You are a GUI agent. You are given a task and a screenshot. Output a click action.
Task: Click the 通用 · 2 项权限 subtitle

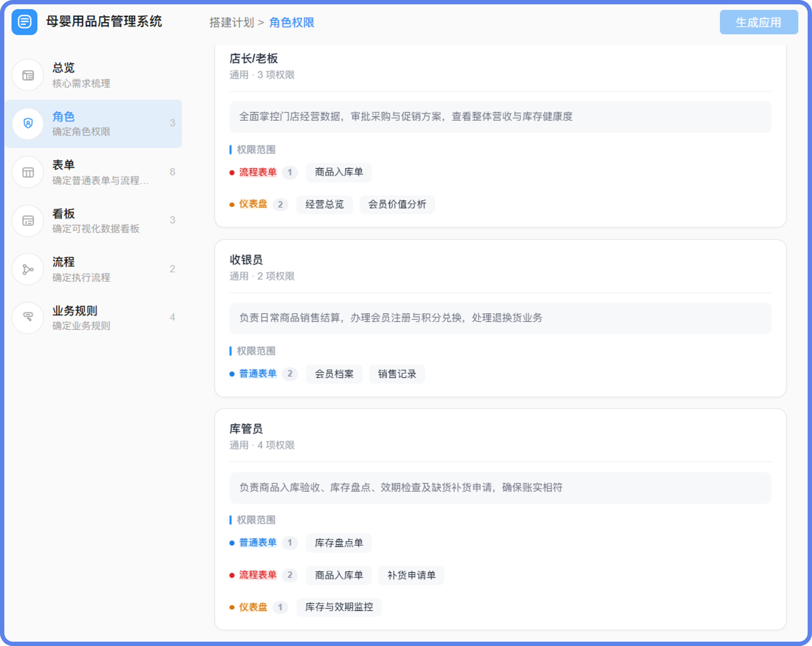(x=262, y=276)
